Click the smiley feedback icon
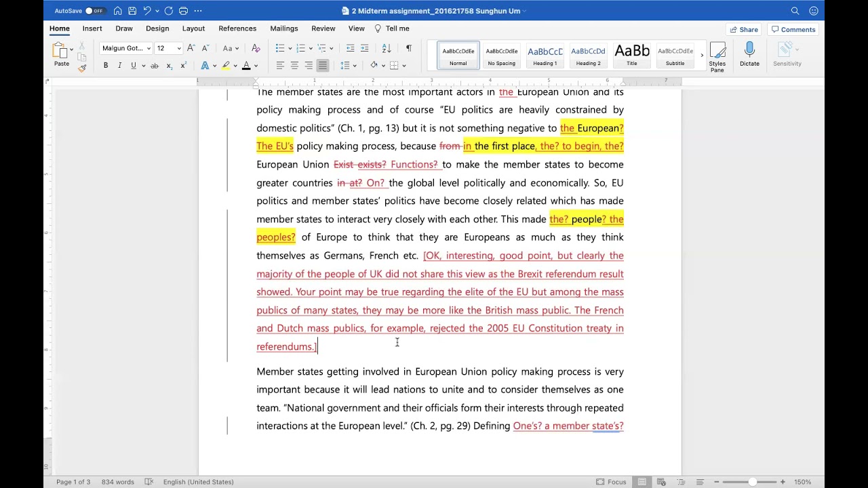This screenshot has height=488, width=868. click(814, 11)
